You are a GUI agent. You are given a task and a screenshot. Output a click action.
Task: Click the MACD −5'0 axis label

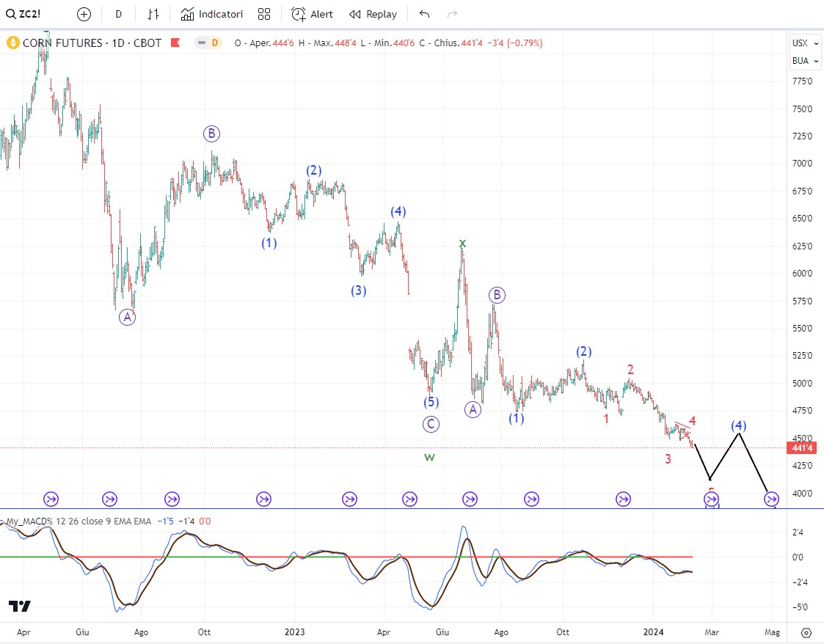pyautogui.click(x=799, y=607)
